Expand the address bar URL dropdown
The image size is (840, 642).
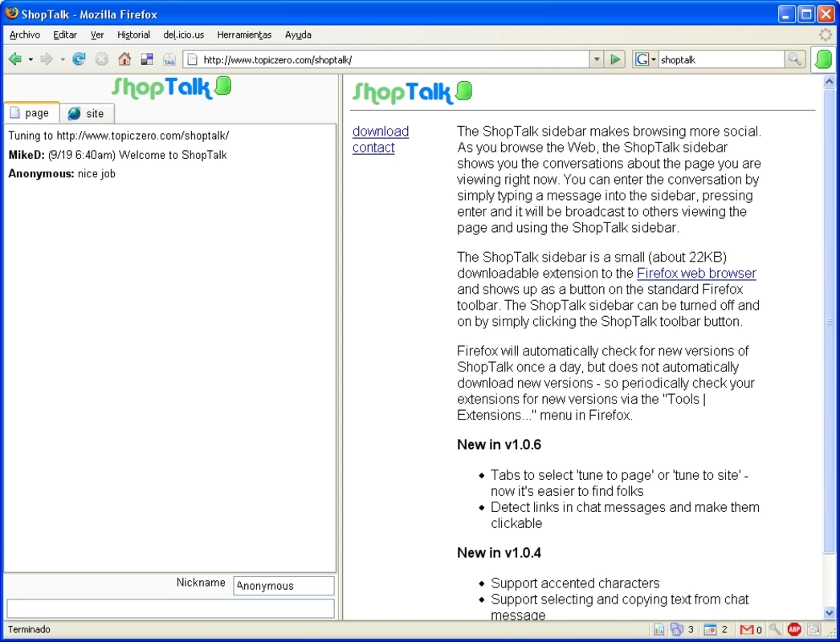(x=596, y=59)
